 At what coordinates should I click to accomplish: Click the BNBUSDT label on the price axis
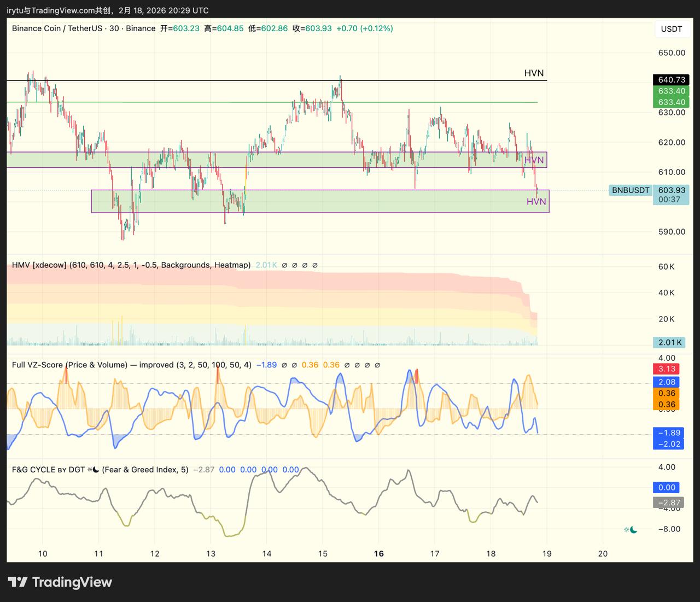coord(631,190)
